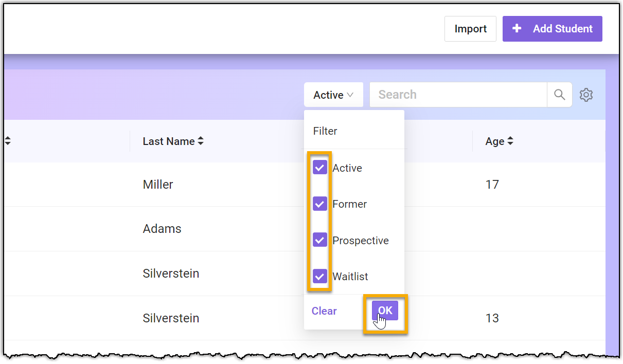623x364 pixels.
Task: Focus the Search input field
Action: [458, 95]
